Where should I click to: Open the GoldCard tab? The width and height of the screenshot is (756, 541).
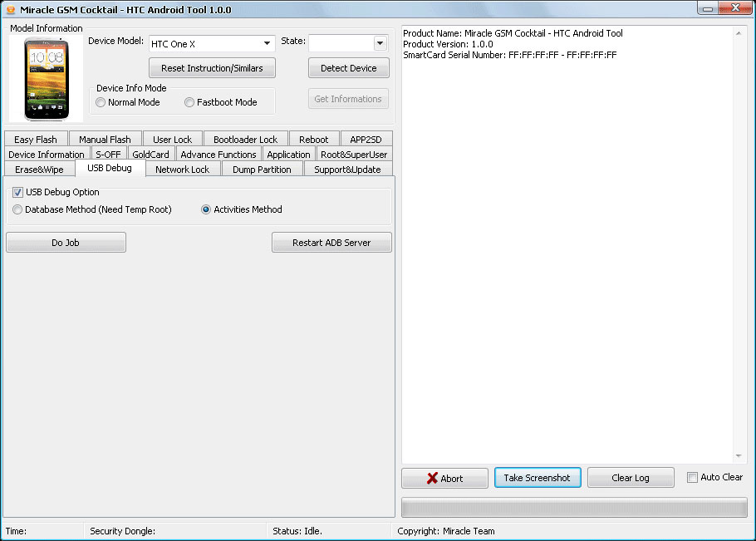(x=150, y=155)
